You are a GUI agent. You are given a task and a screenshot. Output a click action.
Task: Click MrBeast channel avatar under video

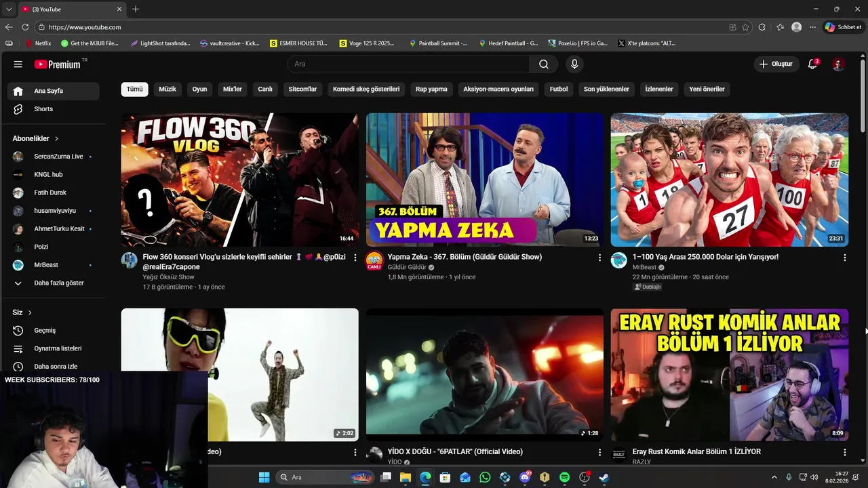click(x=619, y=260)
